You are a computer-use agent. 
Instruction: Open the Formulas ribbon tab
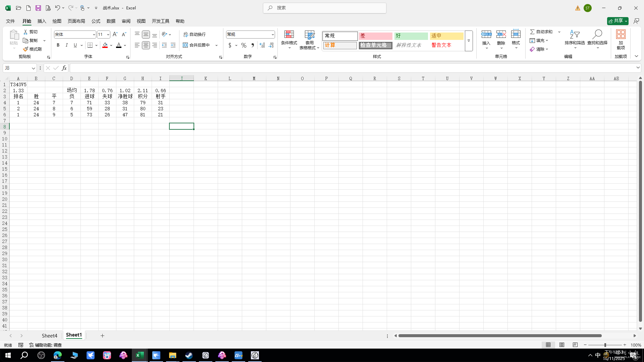pyautogui.click(x=96, y=21)
